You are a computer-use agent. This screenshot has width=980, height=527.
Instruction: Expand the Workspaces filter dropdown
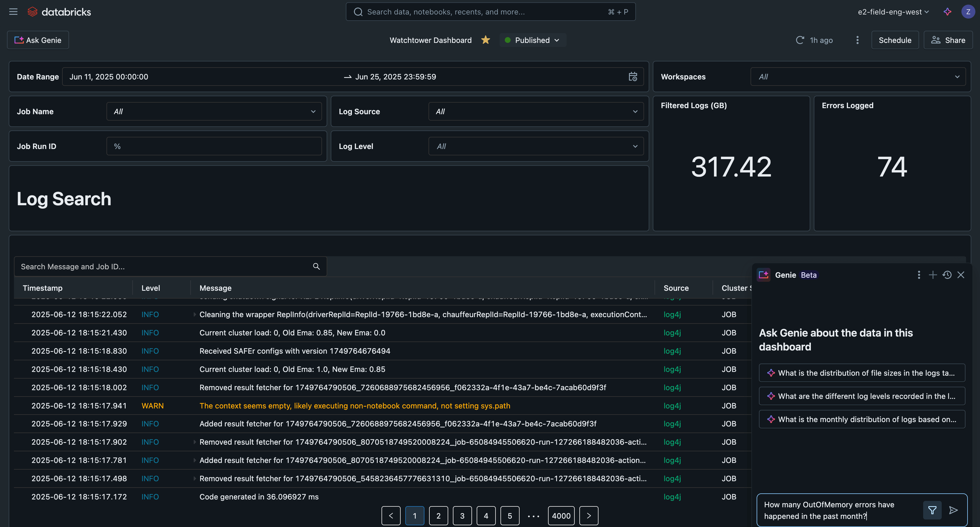[x=858, y=77]
